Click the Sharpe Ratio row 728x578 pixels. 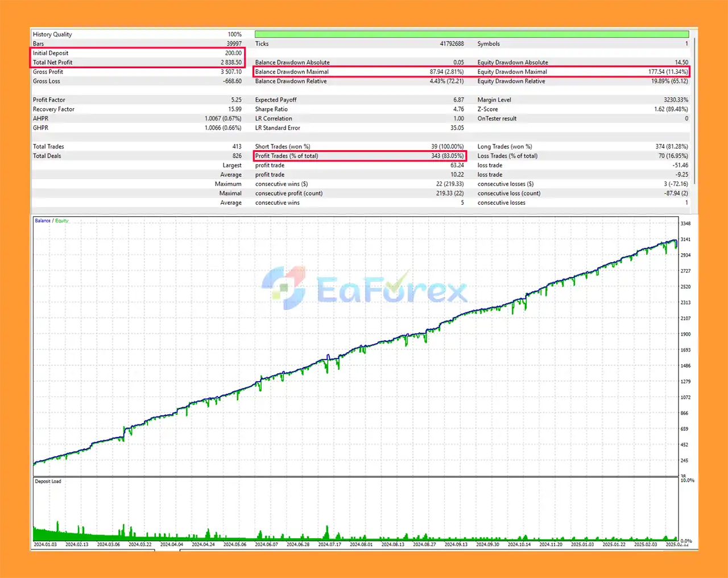coord(359,109)
